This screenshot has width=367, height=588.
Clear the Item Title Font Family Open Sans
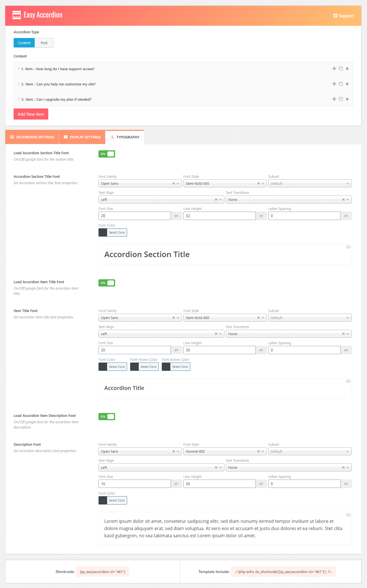click(174, 318)
